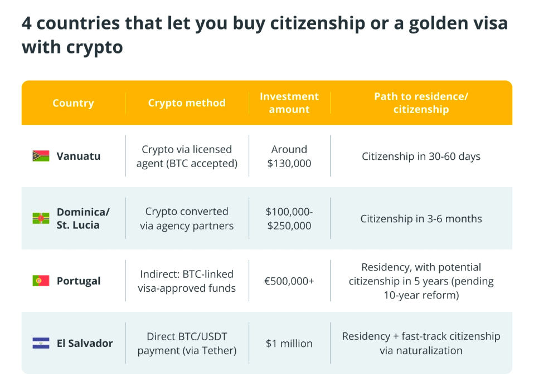This screenshot has height=392, width=534.
Task: Click Direct BTC/USDT payment cell
Action: pos(187,344)
